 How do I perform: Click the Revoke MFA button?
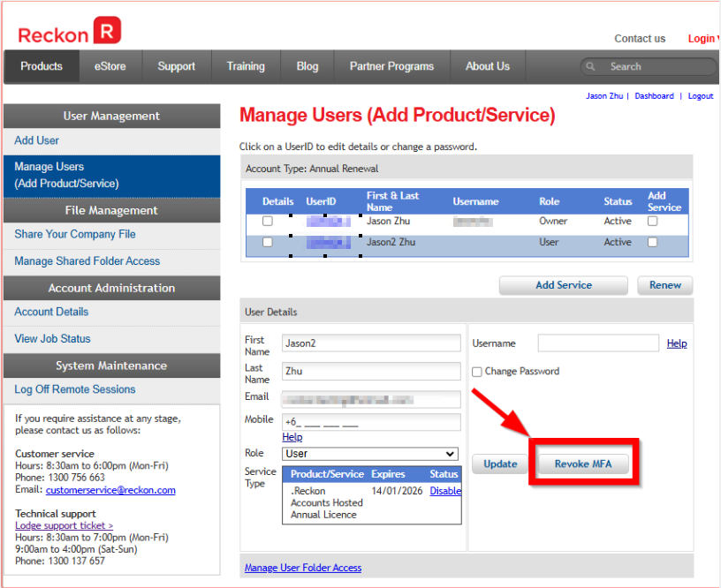[583, 464]
